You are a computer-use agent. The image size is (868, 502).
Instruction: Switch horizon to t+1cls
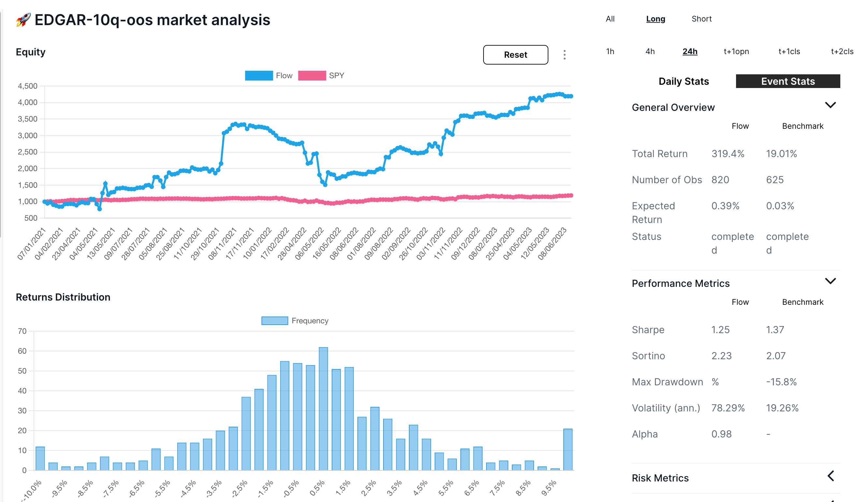[x=789, y=51]
